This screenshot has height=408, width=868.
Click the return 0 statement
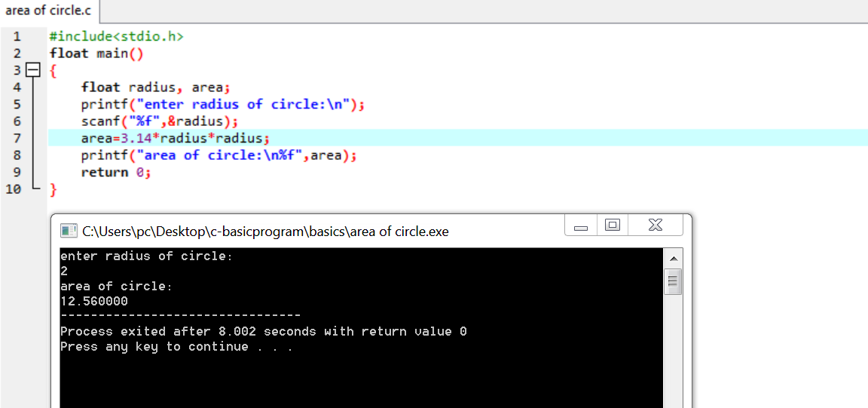(x=116, y=173)
